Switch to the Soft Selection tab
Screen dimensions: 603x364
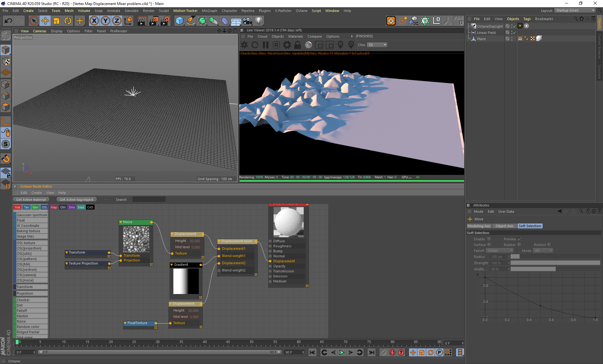pyautogui.click(x=530, y=226)
